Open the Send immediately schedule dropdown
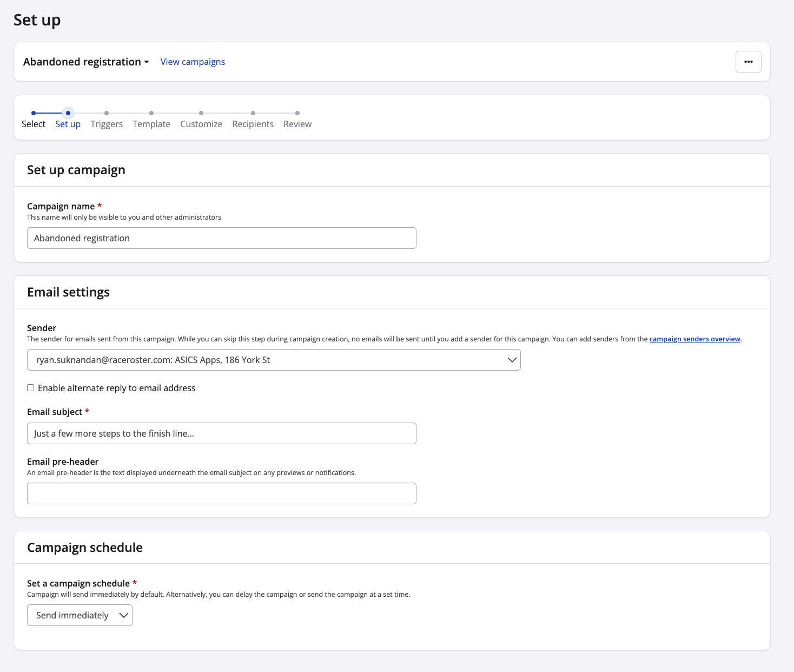Image resolution: width=794 pixels, height=672 pixels. pos(80,615)
